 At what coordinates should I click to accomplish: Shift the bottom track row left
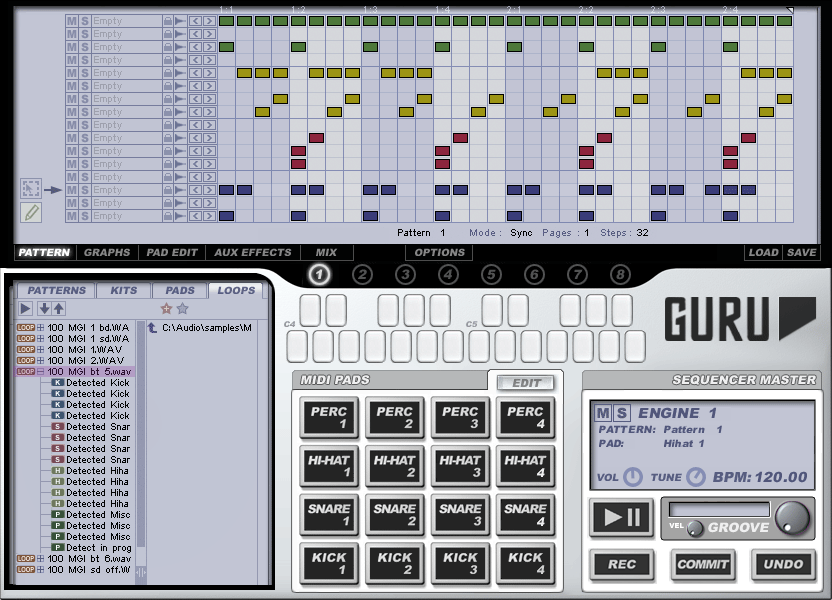coord(196,216)
